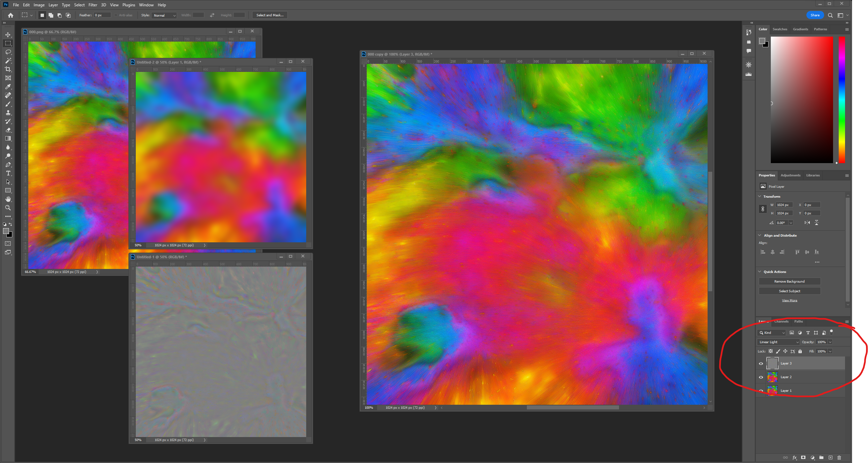Activate the Zoom tool
868x463 pixels.
(x=8, y=208)
